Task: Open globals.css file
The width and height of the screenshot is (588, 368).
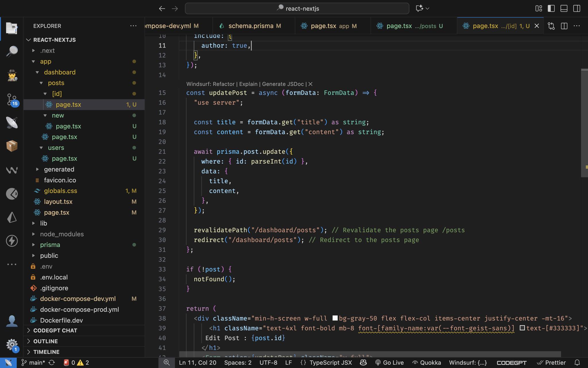Action: point(84,191)
